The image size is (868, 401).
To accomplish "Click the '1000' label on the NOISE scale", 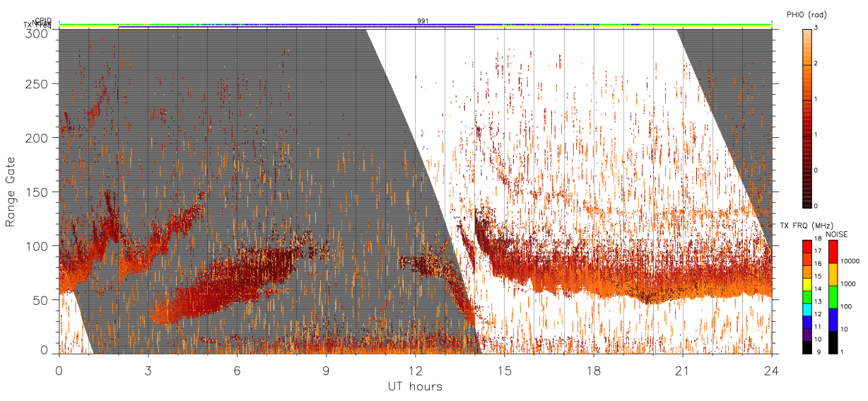I will click(x=847, y=283).
